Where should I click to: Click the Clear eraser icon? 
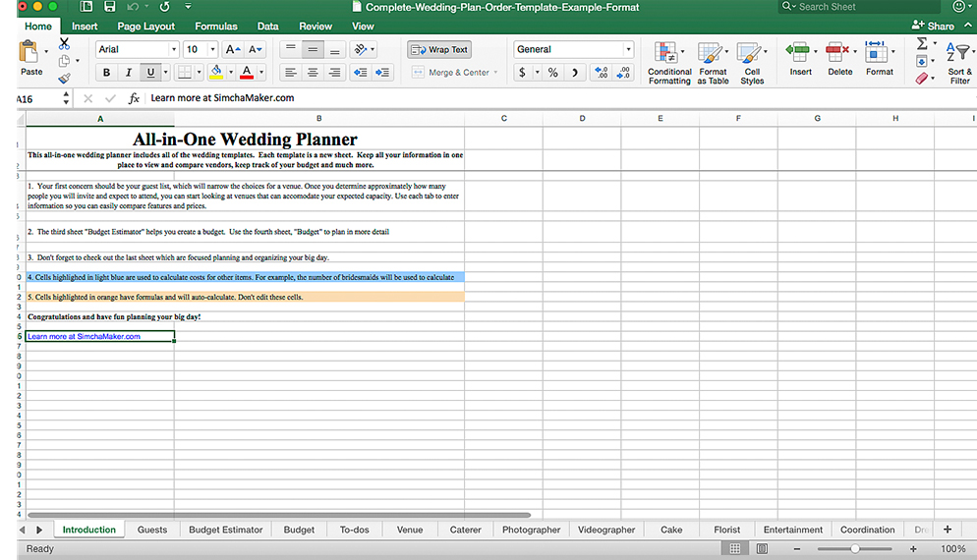[x=922, y=79]
